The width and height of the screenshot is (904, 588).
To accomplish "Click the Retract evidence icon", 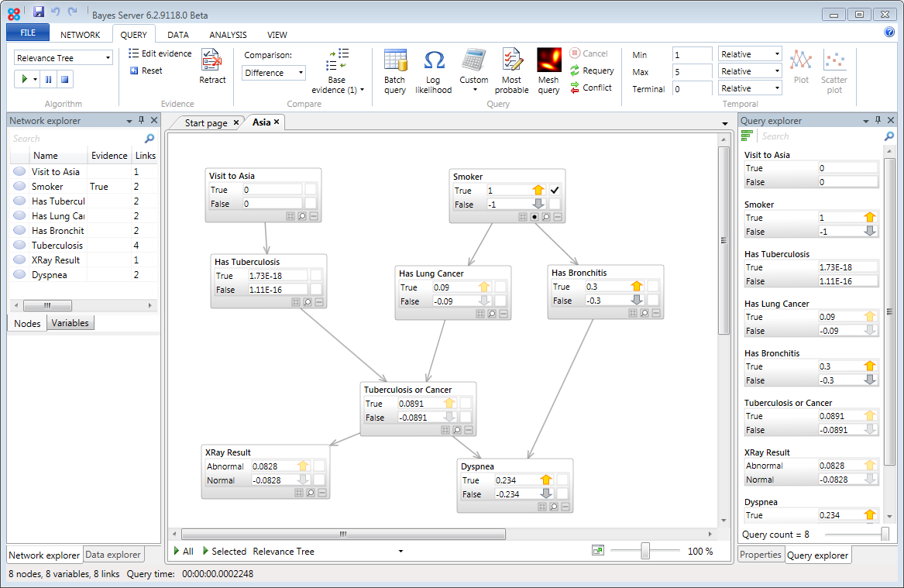I will tap(211, 61).
